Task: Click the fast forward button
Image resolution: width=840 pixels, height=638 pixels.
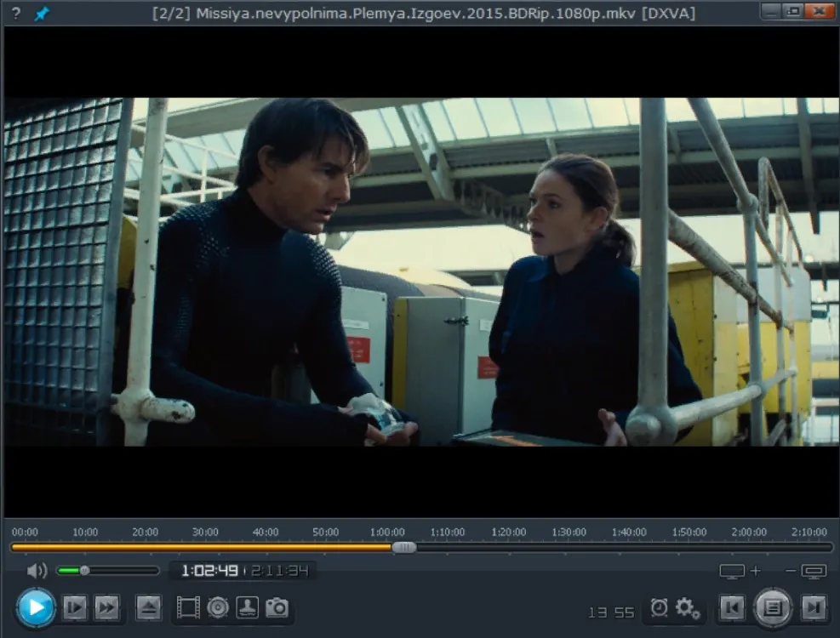Action: 106,608
